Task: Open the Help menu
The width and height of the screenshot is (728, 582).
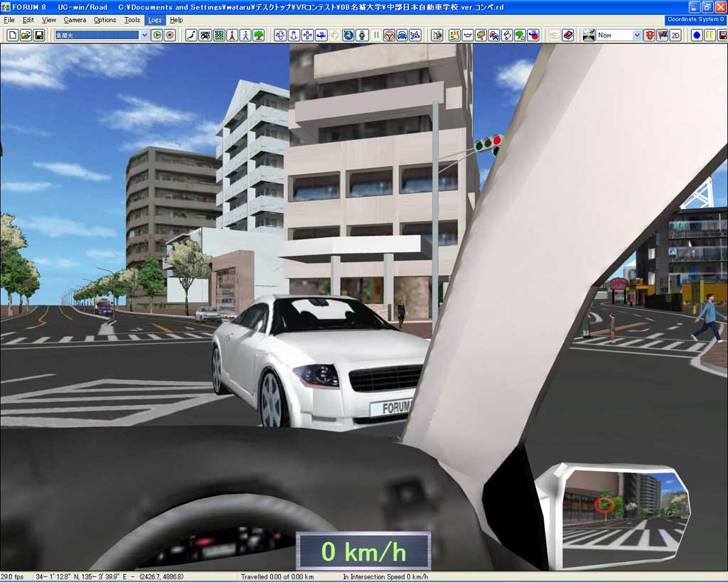Action: point(176,20)
